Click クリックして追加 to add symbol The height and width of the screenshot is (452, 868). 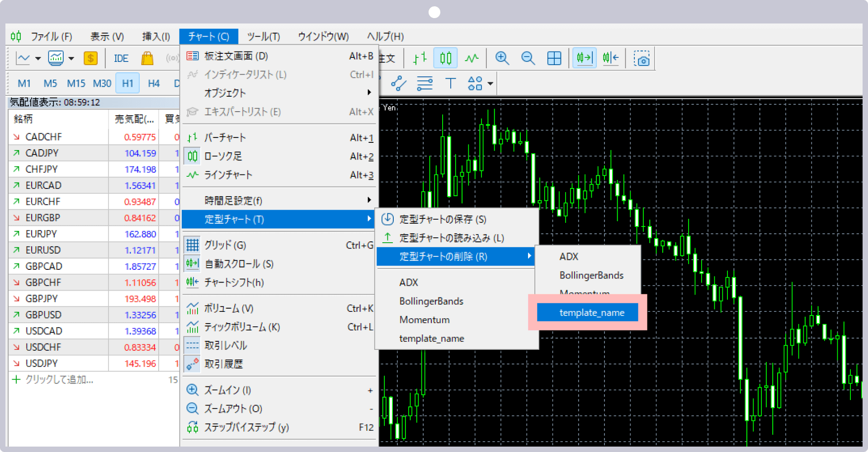[59, 380]
